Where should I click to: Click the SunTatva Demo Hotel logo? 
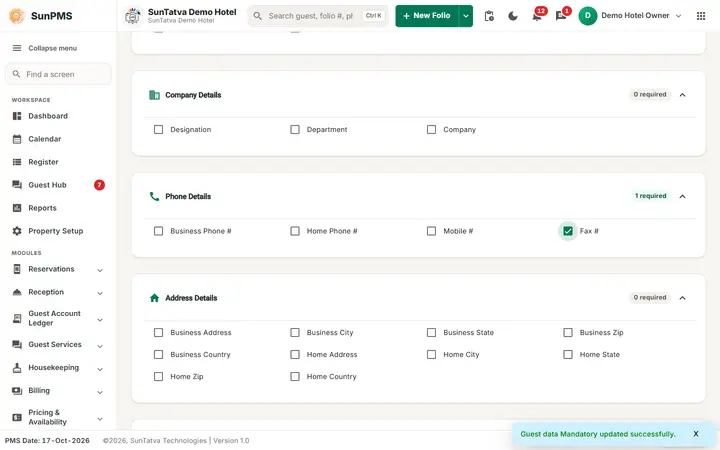pos(133,16)
